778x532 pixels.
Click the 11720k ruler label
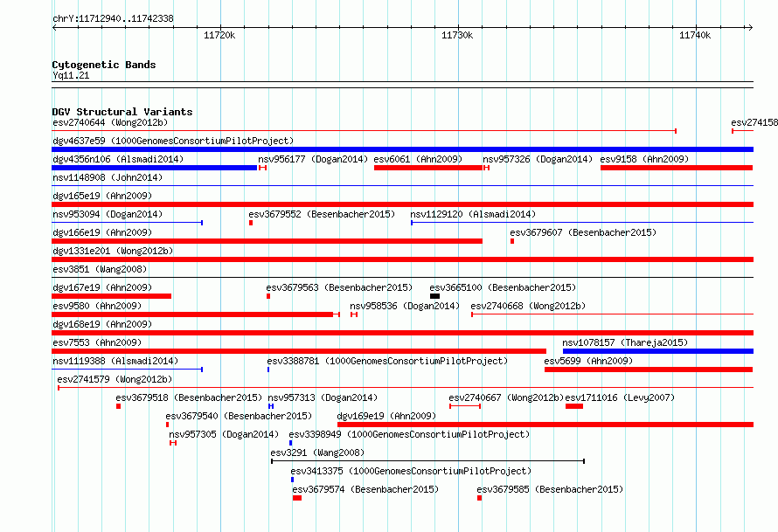pyautogui.click(x=219, y=35)
